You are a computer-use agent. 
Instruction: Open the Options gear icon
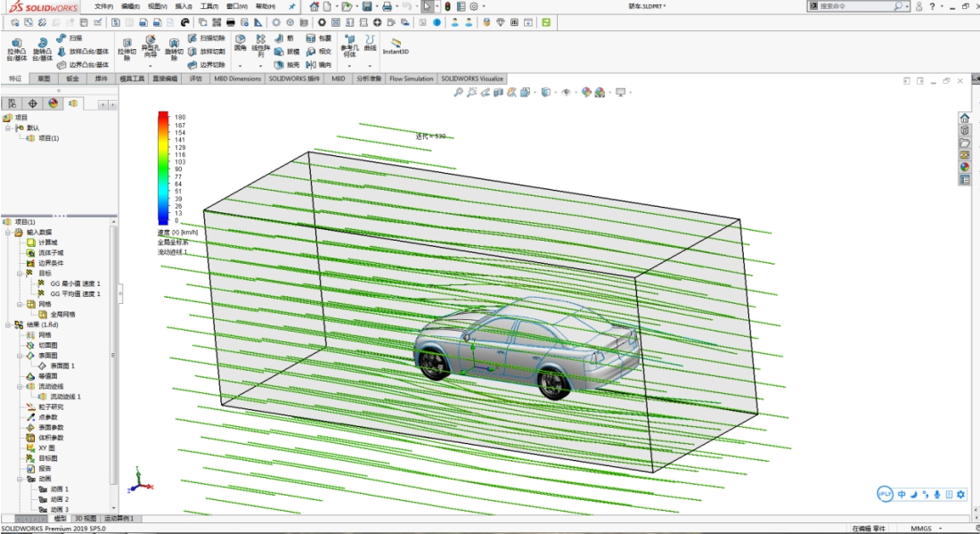tap(474, 6)
